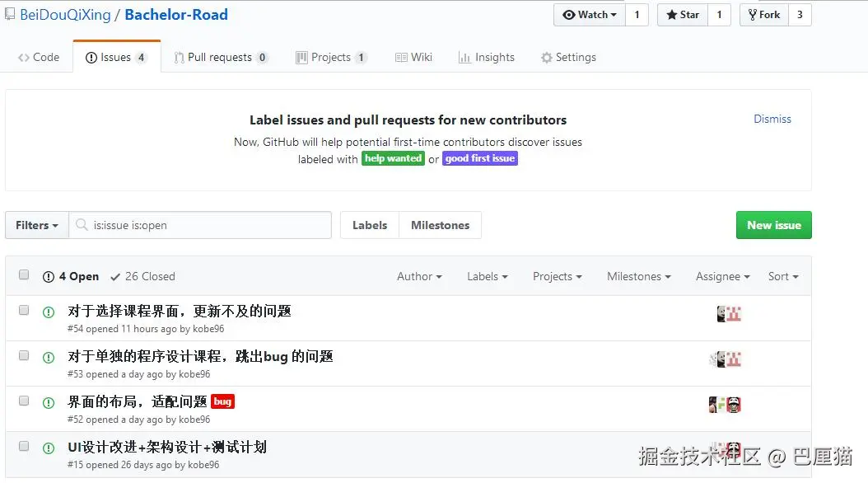
Task: Click the open-issue icon of issue #54
Action: point(49,312)
